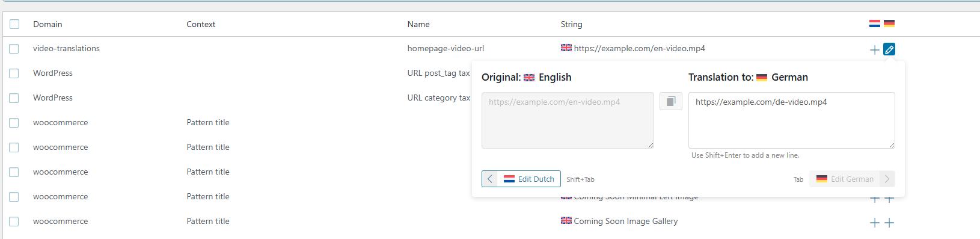Viewport: 980px width, 239px height.
Task: Check the WordPress URL post_tag row checkbox
Action: pos(14,73)
